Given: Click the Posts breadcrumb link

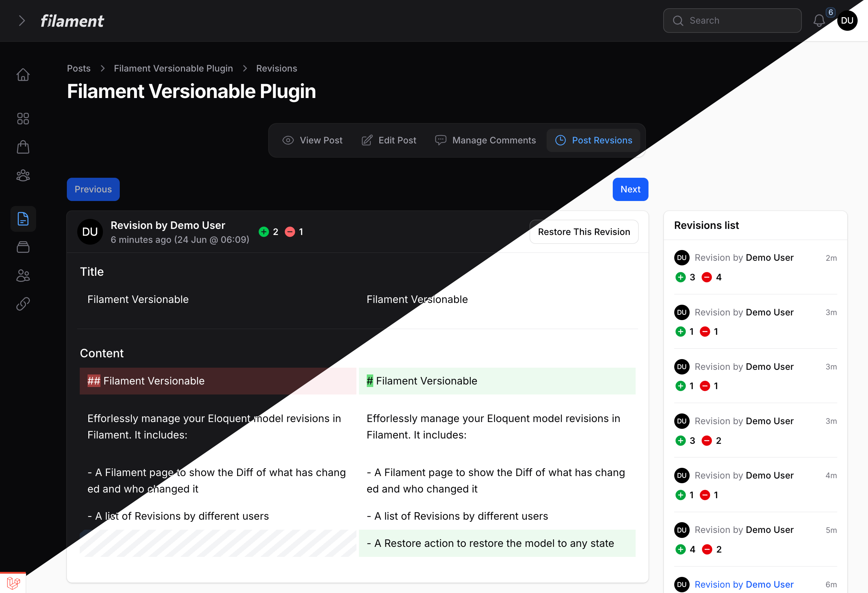Looking at the screenshot, I should [78, 68].
